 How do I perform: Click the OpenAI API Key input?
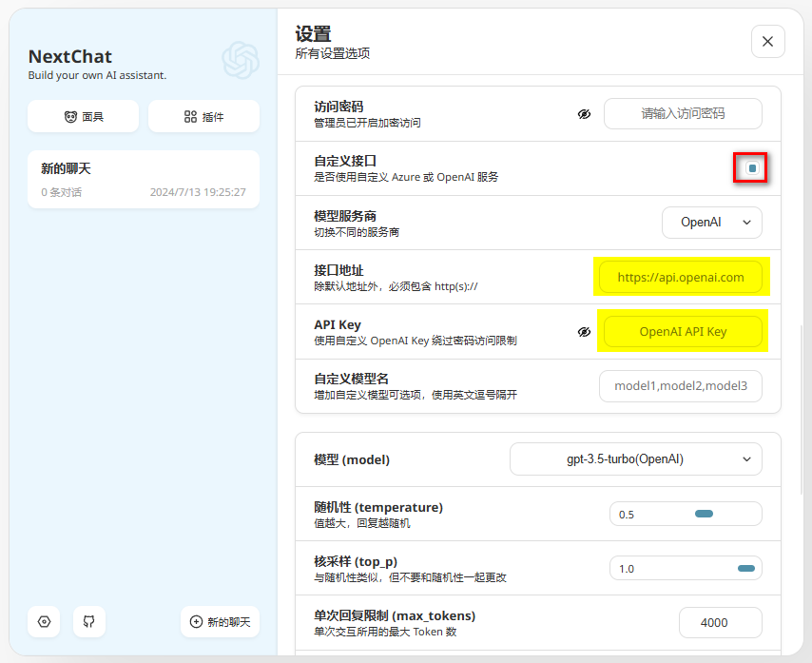click(683, 331)
